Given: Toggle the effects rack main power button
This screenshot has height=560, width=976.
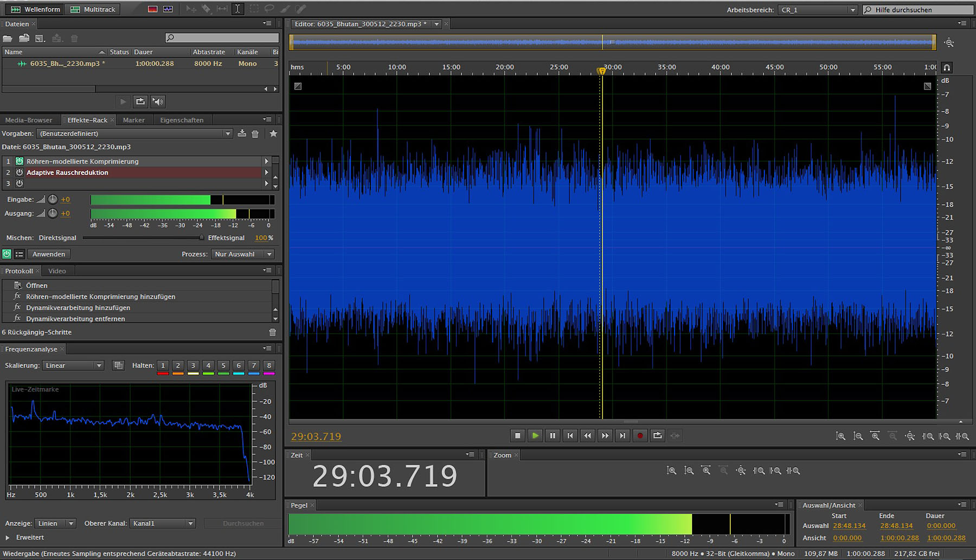Looking at the screenshot, I should tap(7, 254).
